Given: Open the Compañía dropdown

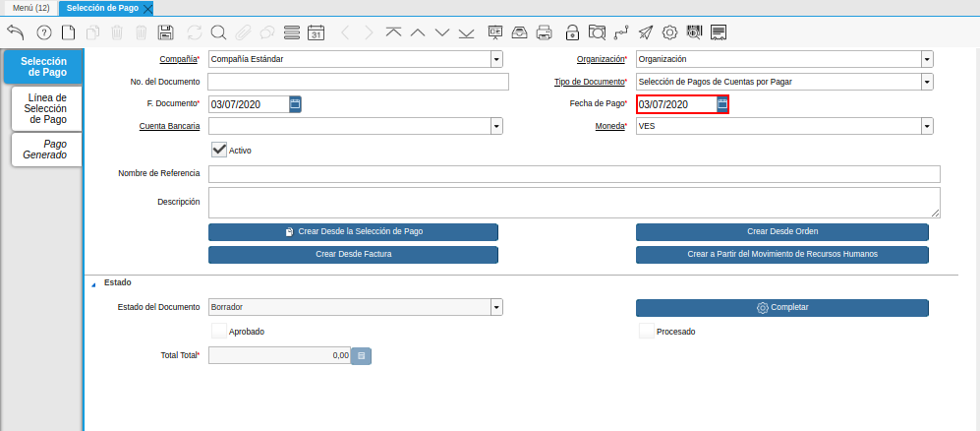Looking at the screenshot, I should 496,59.
